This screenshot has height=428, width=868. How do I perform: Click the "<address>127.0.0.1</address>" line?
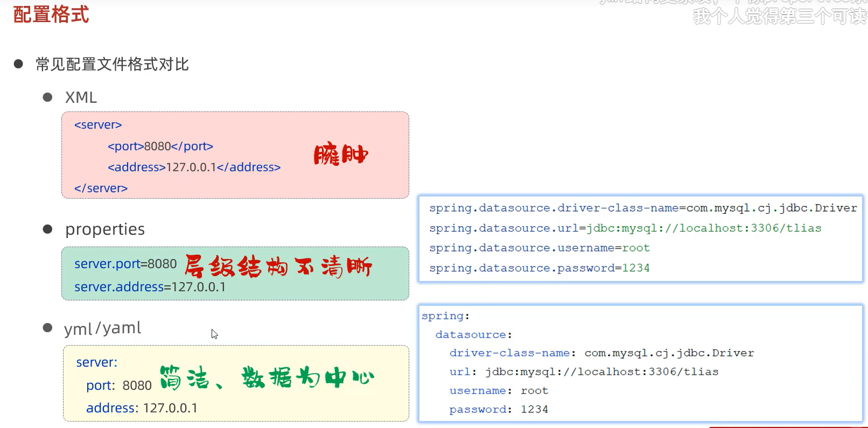pos(194,167)
